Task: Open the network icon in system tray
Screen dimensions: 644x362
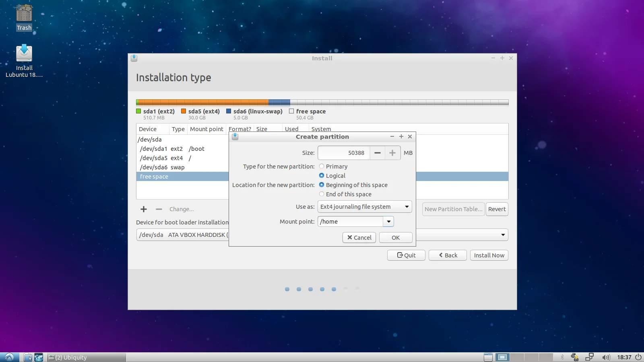Action: point(590,357)
